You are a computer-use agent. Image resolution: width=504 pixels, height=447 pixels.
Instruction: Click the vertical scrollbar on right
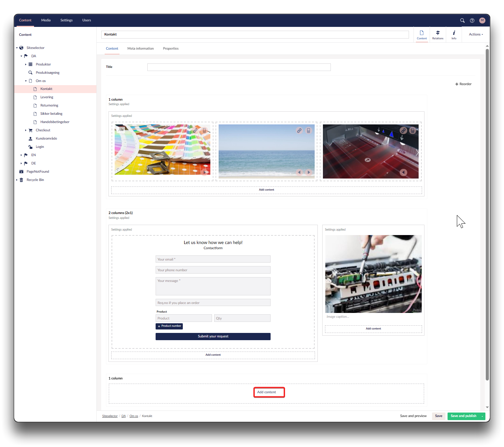[x=487, y=214]
